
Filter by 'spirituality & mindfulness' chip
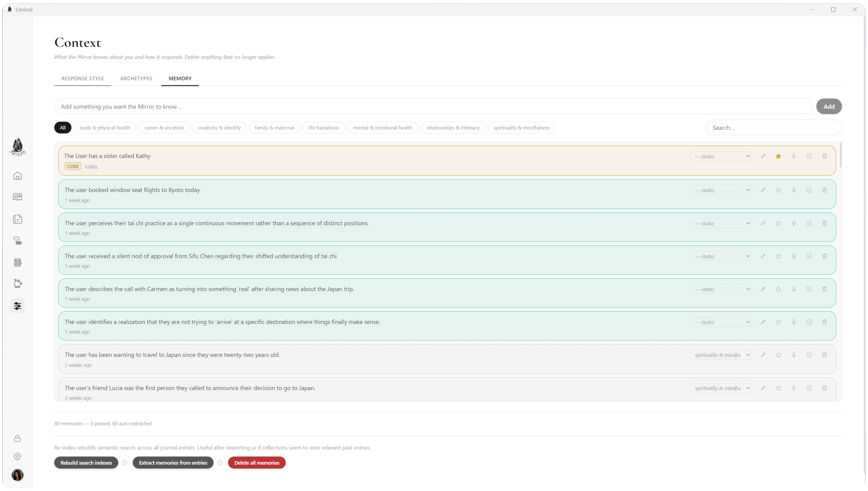[x=522, y=128]
